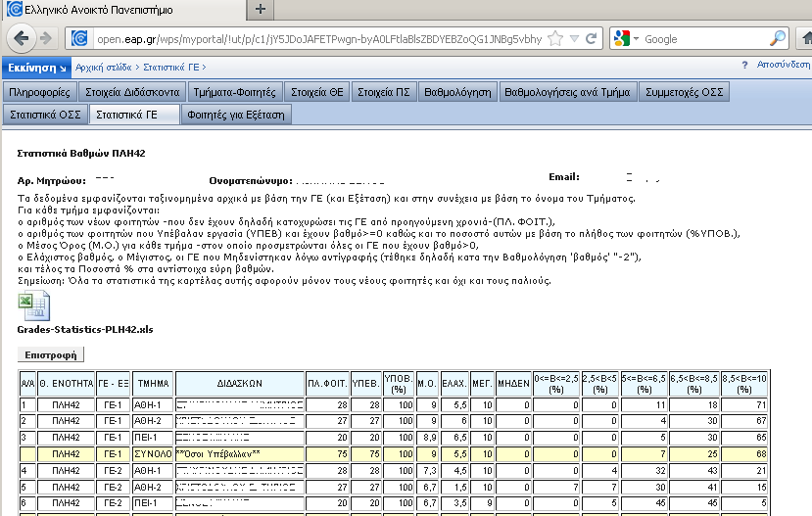Image resolution: width=812 pixels, height=516 pixels.
Task: Reload the page using the refresh icon
Action: coord(592,39)
